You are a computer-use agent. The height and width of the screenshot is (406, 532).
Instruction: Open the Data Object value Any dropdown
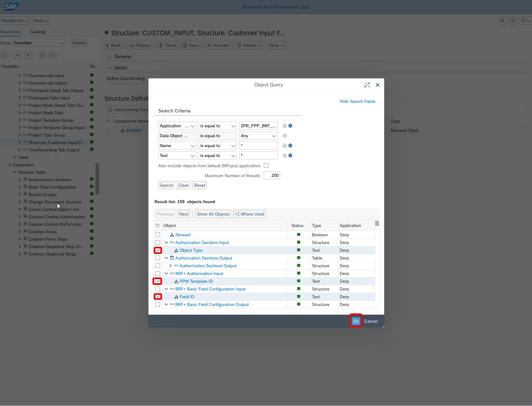point(274,136)
